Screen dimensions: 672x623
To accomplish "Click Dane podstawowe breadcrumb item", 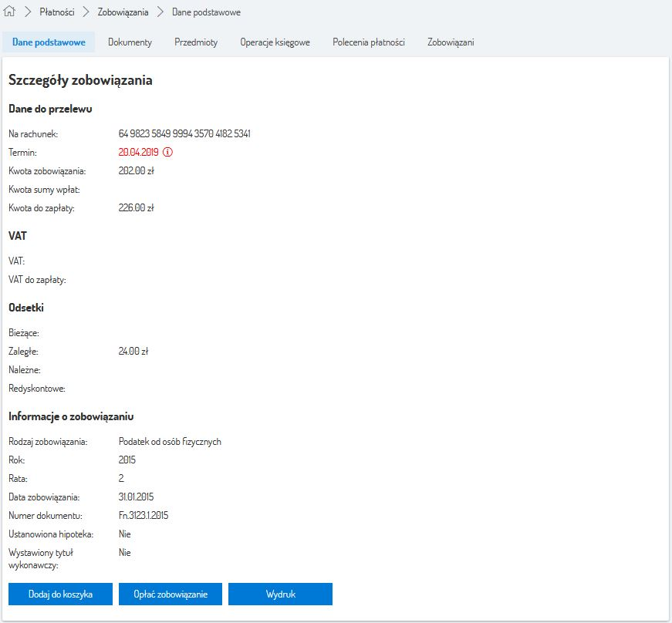I will coord(206,12).
